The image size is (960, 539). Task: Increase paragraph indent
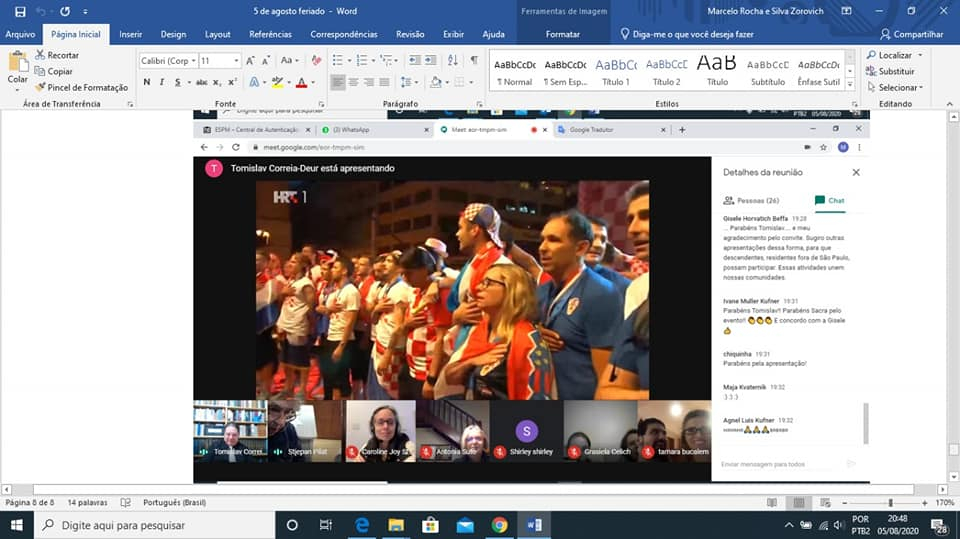(x=430, y=60)
